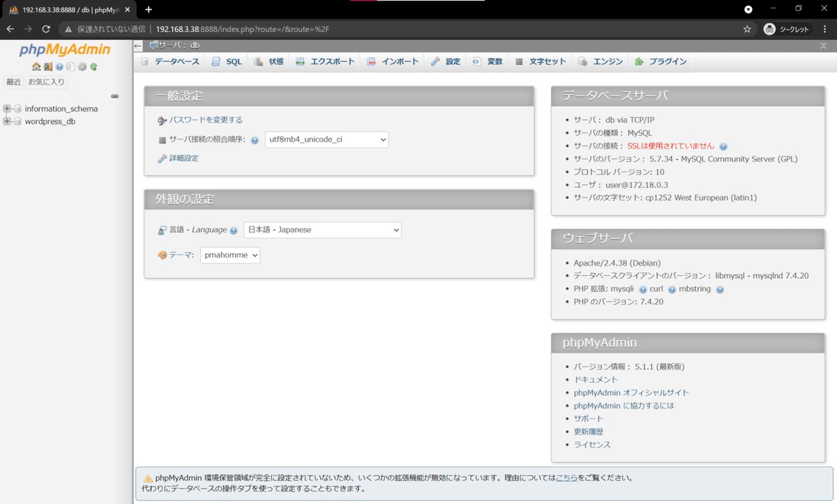Click the phpMyAdmin logo
The height and width of the screenshot is (504, 837).
(65, 50)
